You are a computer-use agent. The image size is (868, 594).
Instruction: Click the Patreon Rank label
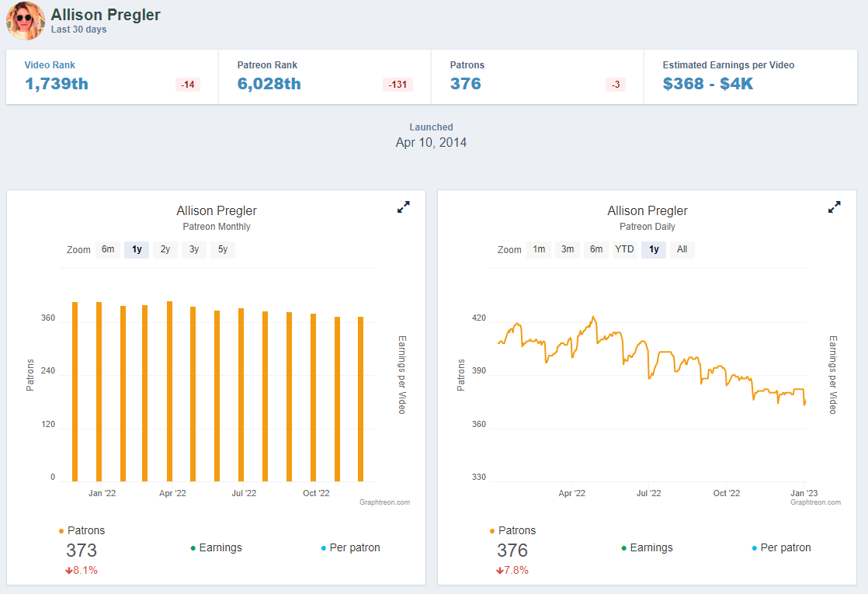coord(267,64)
